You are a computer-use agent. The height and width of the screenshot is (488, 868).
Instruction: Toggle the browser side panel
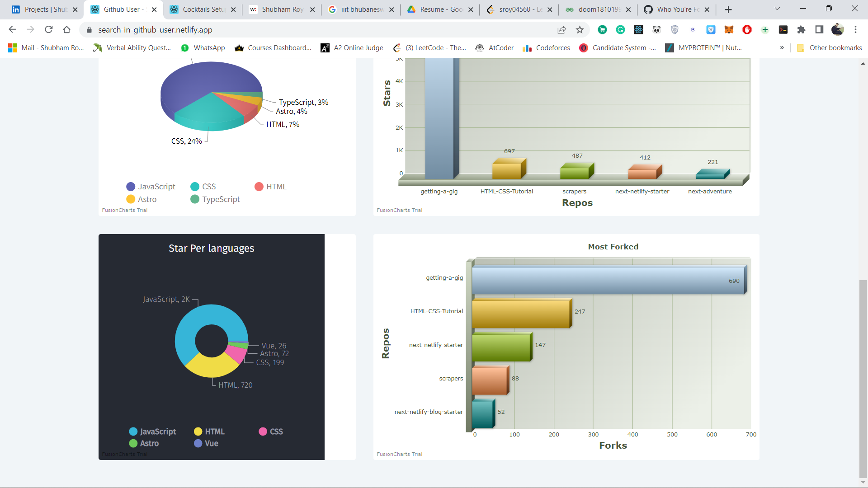click(x=819, y=30)
